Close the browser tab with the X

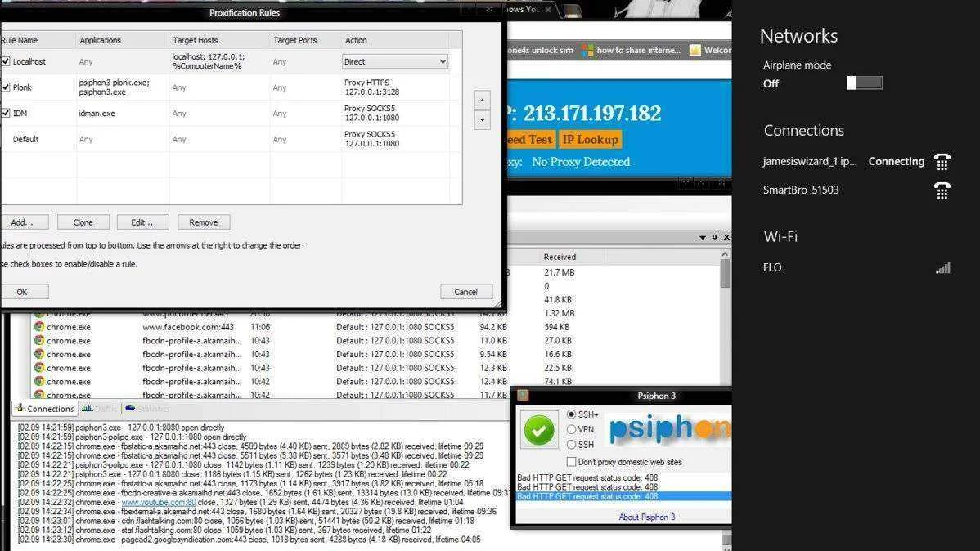coord(548,9)
